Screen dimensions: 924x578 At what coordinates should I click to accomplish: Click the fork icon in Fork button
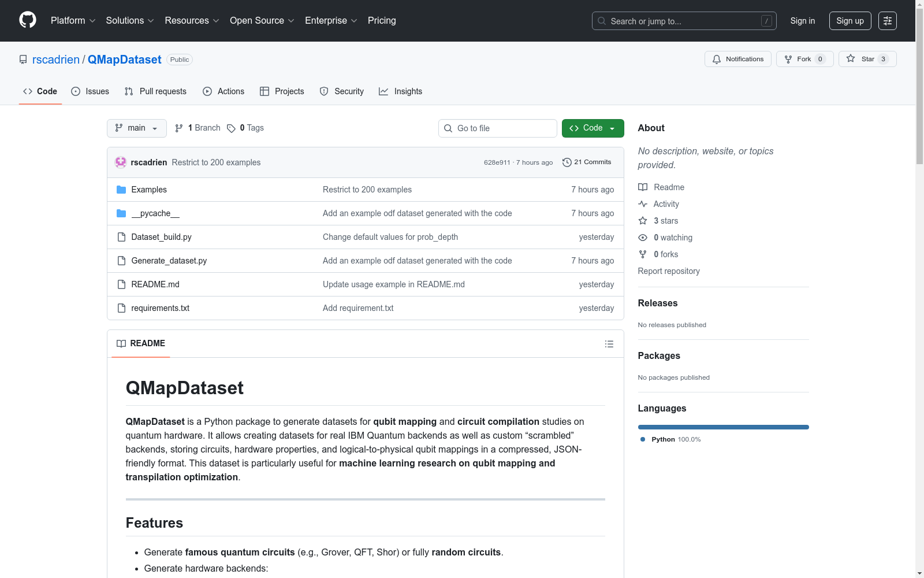pos(788,59)
